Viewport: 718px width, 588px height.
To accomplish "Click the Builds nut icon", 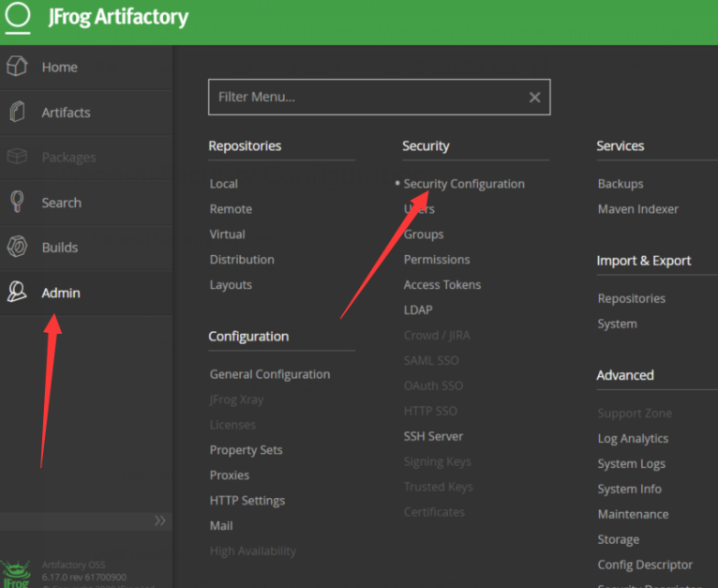I will 17,247.
